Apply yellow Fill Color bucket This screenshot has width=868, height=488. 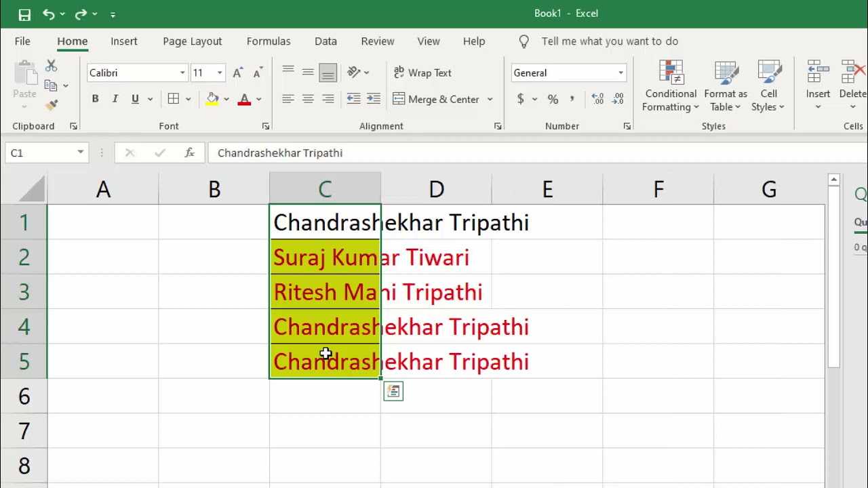pyautogui.click(x=212, y=99)
